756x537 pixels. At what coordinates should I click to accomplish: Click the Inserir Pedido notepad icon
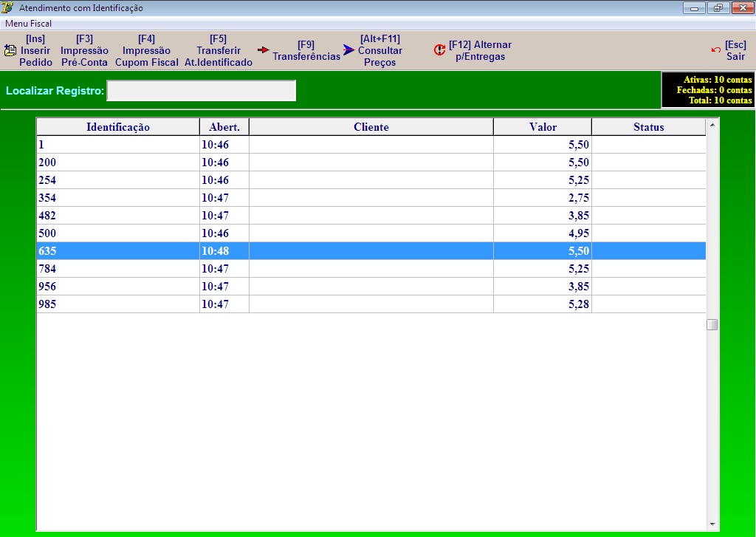10,51
